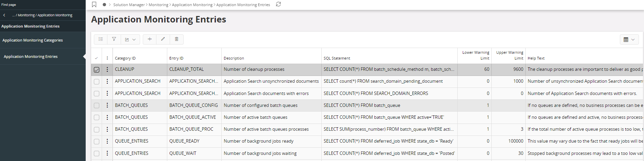Add new entry with plus icon
Screen dimensions: 644x161
150,39
